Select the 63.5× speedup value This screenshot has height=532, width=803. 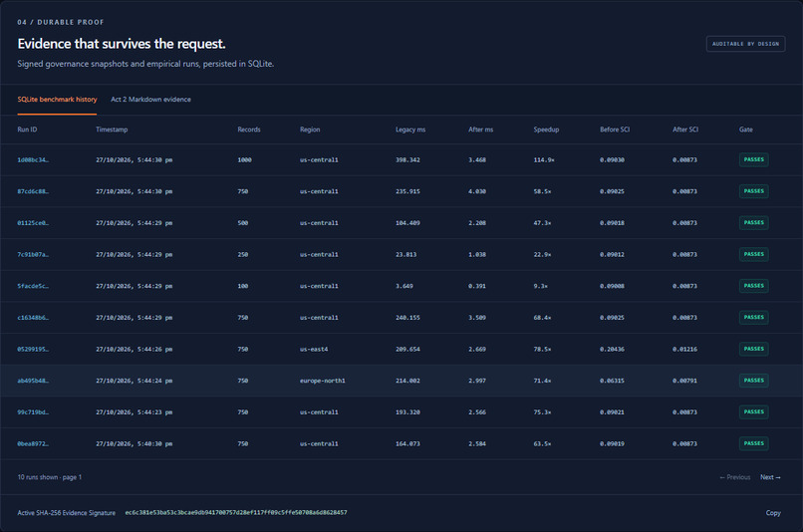pyautogui.click(x=542, y=444)
